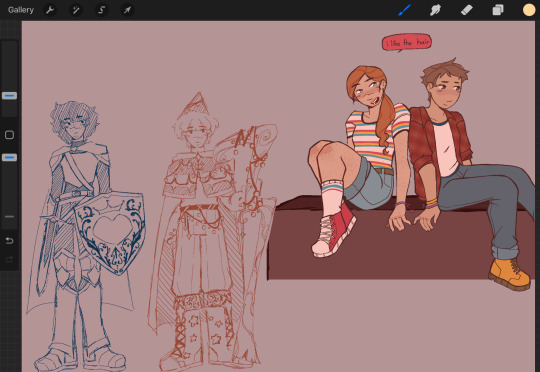Click the girl's red sneaker
This screenshot has width=540, height=372.
(x=334, y=232)
